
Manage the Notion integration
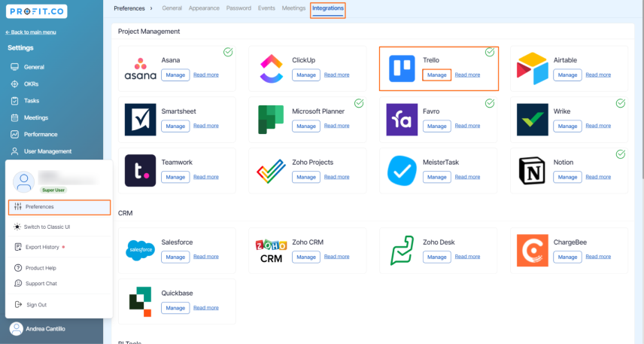coord(567,177)
